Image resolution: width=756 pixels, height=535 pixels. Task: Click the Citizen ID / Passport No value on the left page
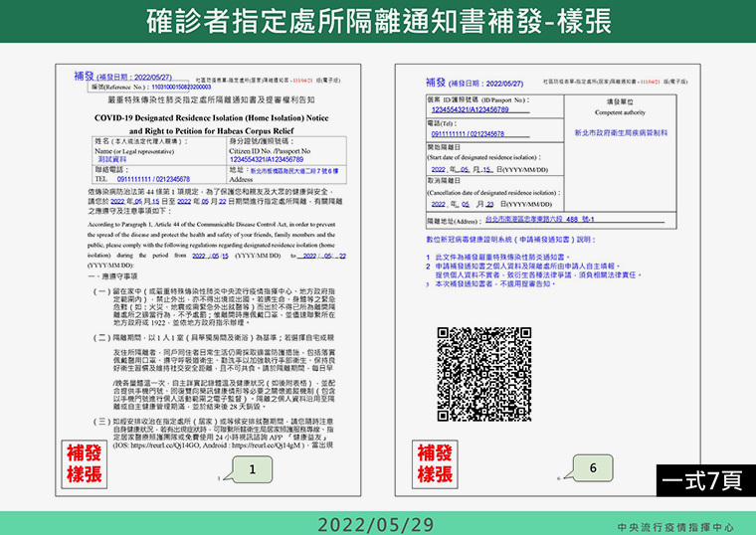[267, 159]
